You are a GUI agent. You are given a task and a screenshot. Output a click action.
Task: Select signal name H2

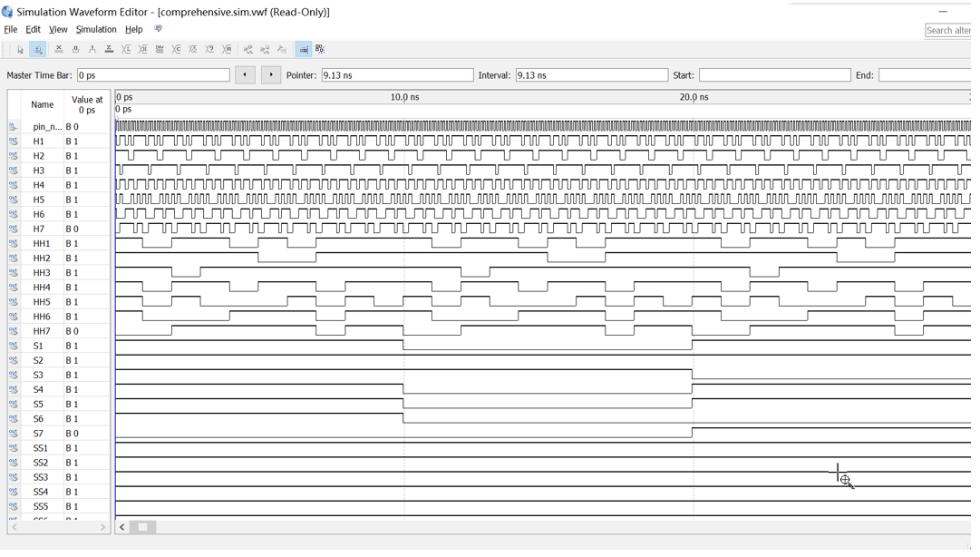tap(39, 156)
